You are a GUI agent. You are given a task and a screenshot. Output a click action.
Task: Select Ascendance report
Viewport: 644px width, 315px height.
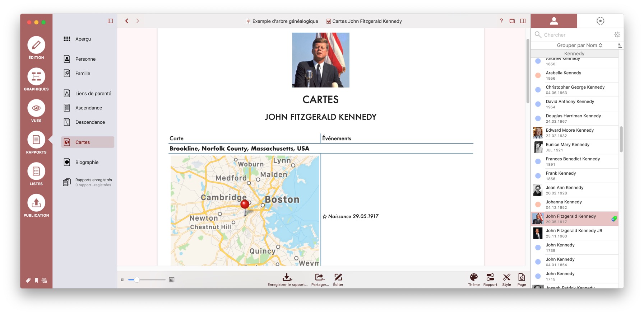[x=88, y=108]
